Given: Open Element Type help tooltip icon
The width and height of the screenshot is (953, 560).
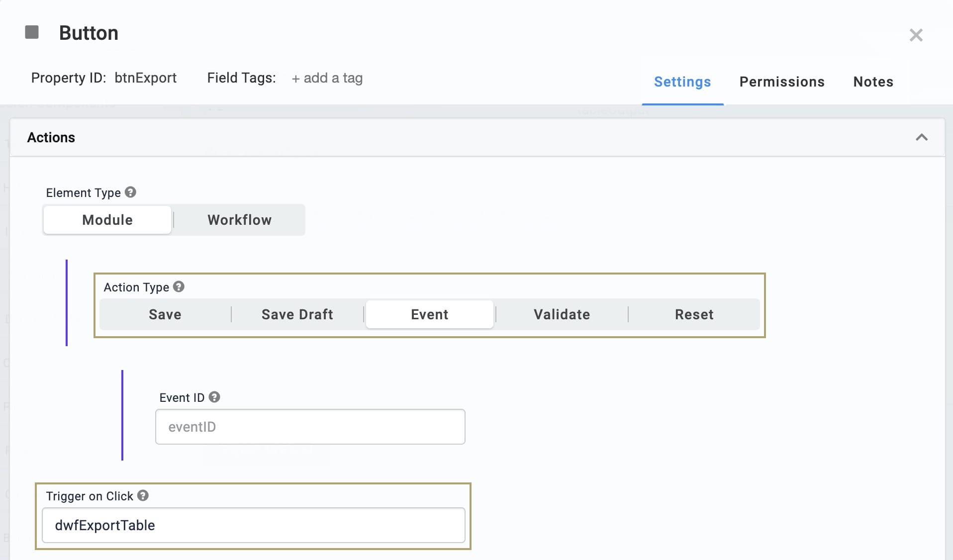Looking at the screenshot, I should pyautogui.click(x=130, y=192).
